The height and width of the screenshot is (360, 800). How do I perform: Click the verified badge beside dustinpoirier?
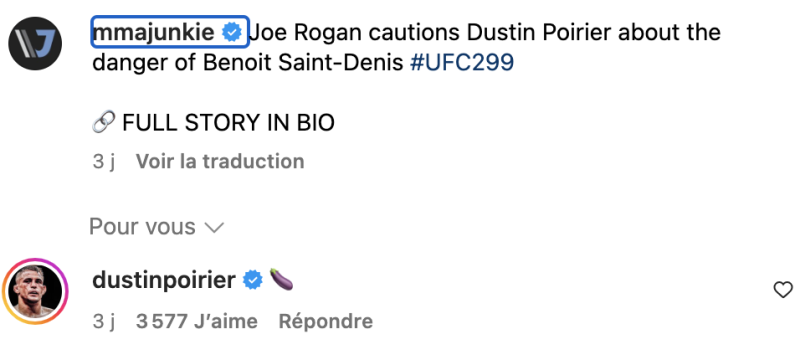click(253, 280)
